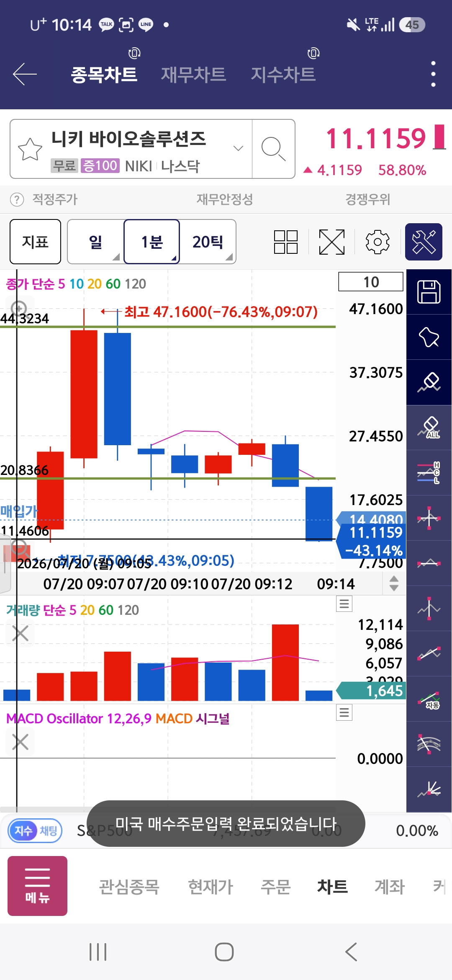The height and width of the screenshot is (980, 452).
Task: Go to 현재가 tab
Action: [x=211, y=887]
